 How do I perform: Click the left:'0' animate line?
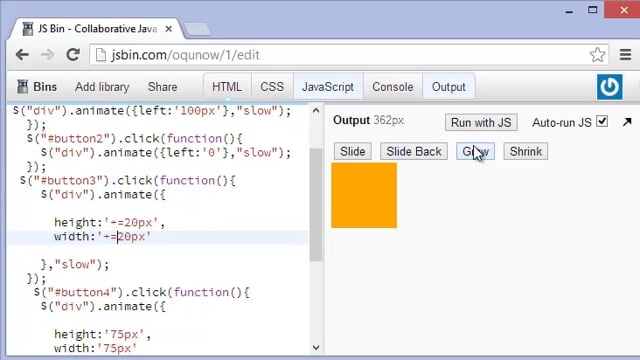(x=166, y=153)
